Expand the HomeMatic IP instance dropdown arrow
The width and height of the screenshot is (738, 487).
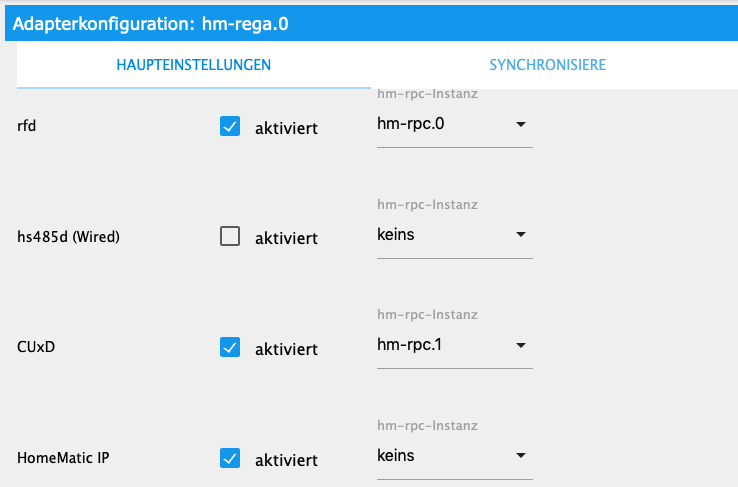pos(520,456)
